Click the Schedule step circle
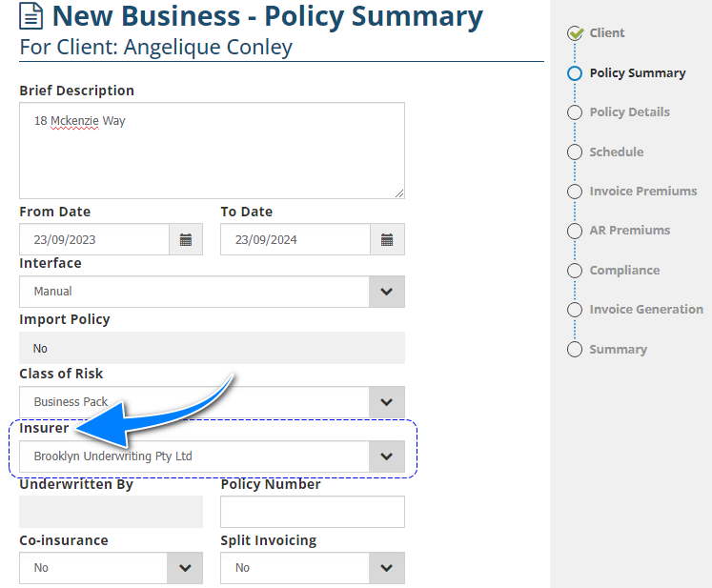Image resolution: width=712 pixels, height=588 pixels. click(x=575, y=152)
